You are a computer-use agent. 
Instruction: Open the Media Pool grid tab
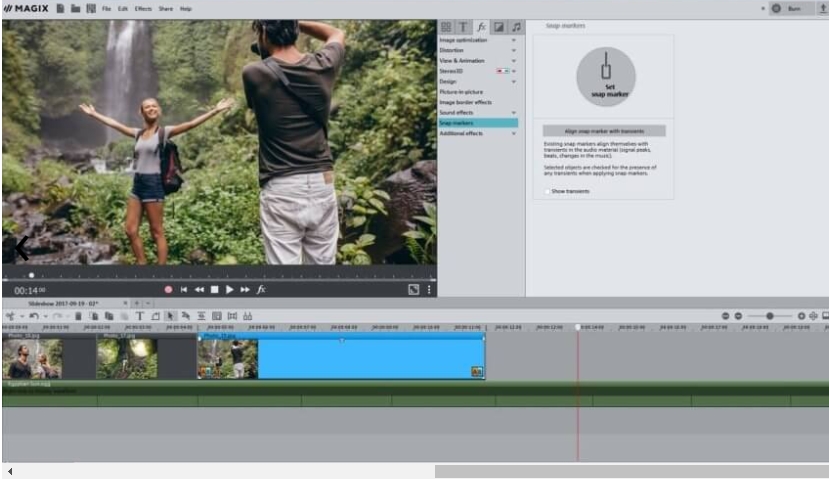coord(446,26)
